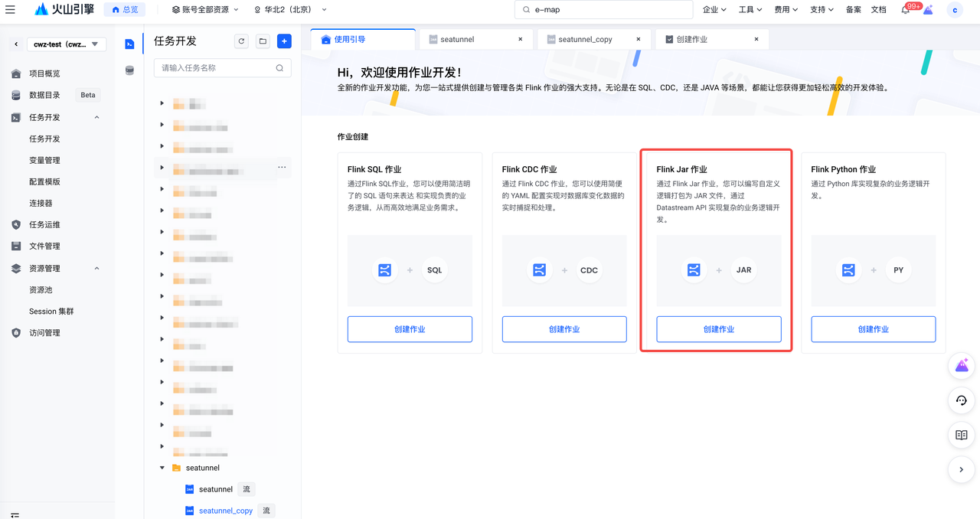This screenshot has height=519, width=980.
Task: Expand 账号全部资源 dropdown
Action: tap(204, 10)
